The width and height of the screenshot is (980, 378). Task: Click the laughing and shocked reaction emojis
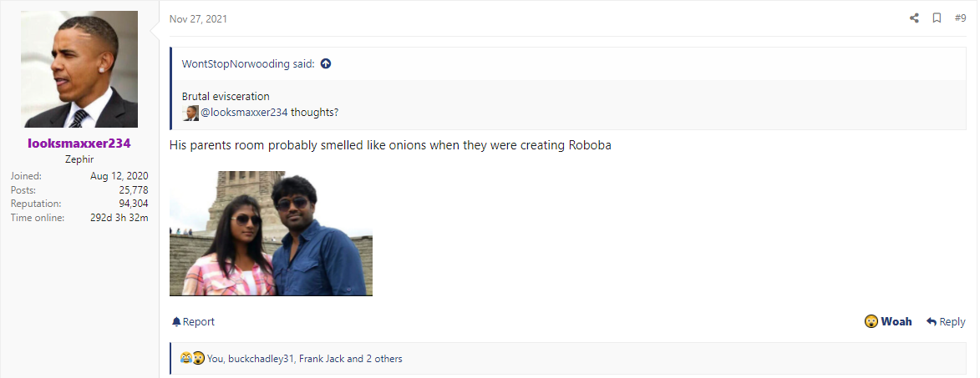click(192, 358)
